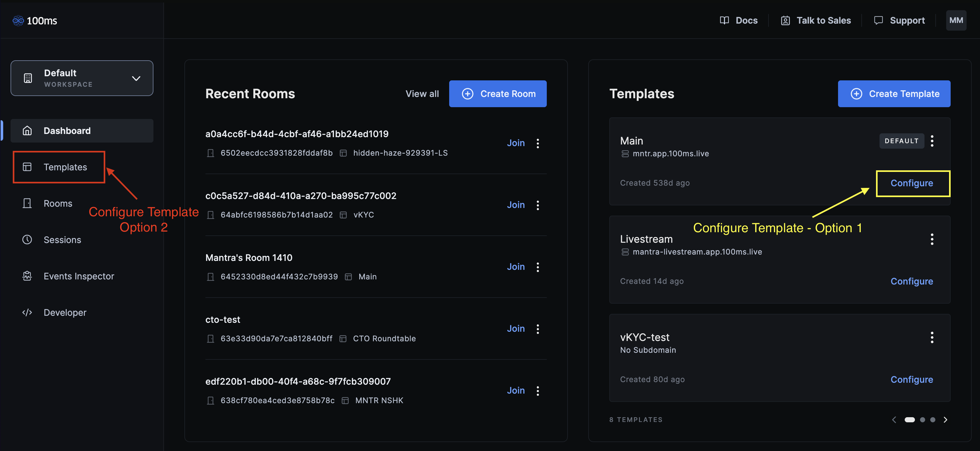
Task: Select the second templates pagination dot
Action: (923, 420)
